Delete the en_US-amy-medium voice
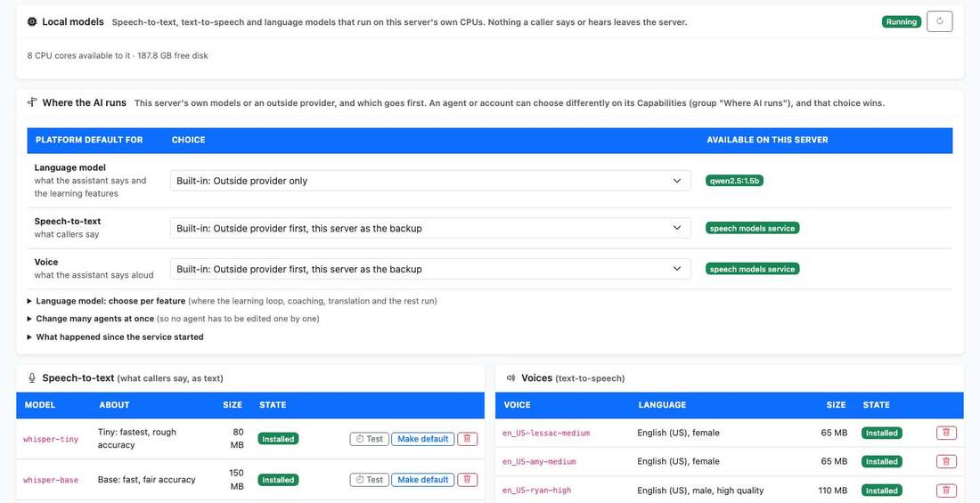 [x=946, y=462]
